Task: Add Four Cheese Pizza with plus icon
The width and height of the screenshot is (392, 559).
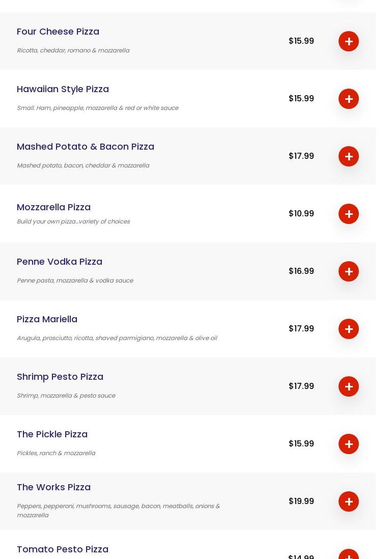Action: coord(349,41)
